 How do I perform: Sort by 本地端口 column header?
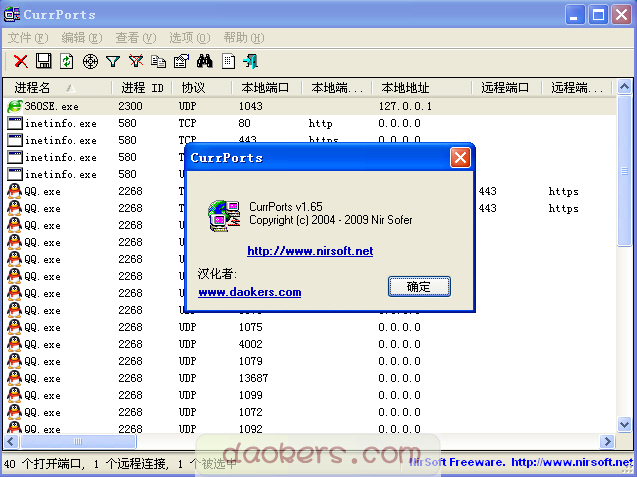[x=267, y=87]
